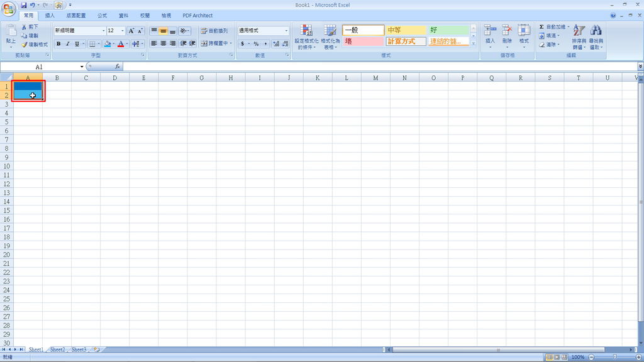Insert a new worksheet tab
This screenshot has height=362, width=644.
pos(96,349)
